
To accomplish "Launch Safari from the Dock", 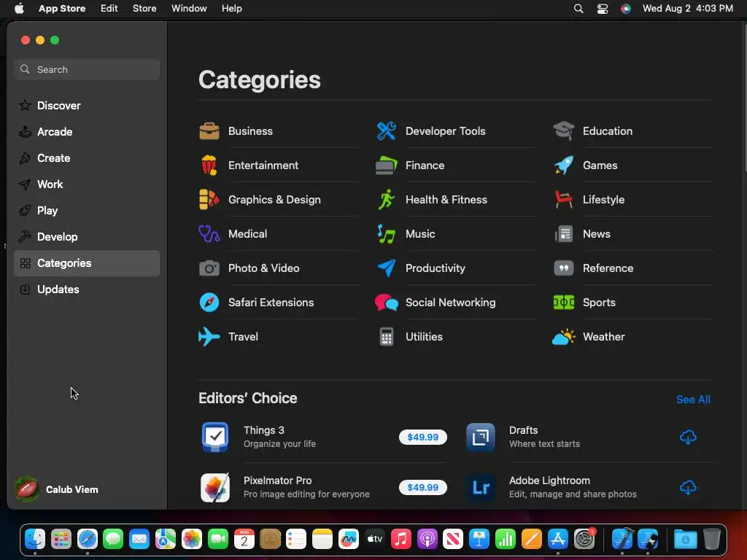I will [88, 539].
